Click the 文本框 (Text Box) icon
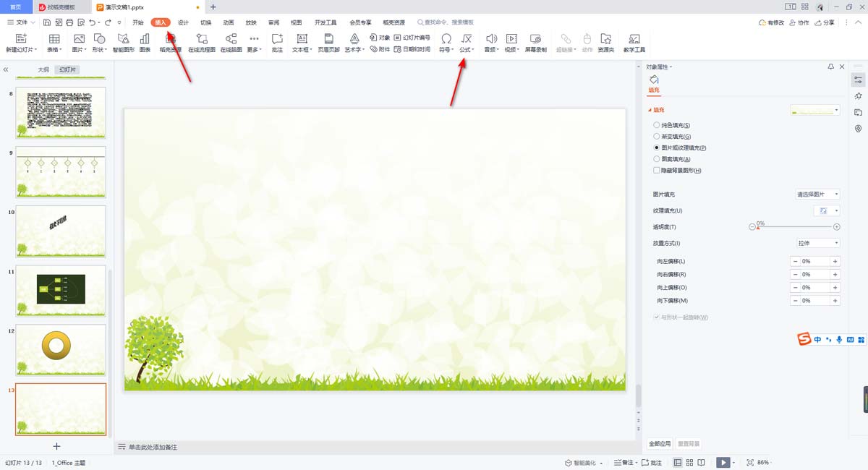Viewport: 868px width, 470px height. tap(302, 38)
